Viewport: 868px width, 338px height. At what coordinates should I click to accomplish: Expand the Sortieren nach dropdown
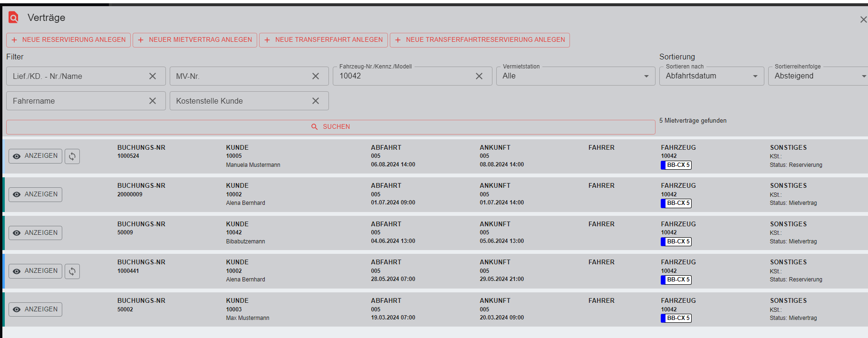(x=711, y=76)
